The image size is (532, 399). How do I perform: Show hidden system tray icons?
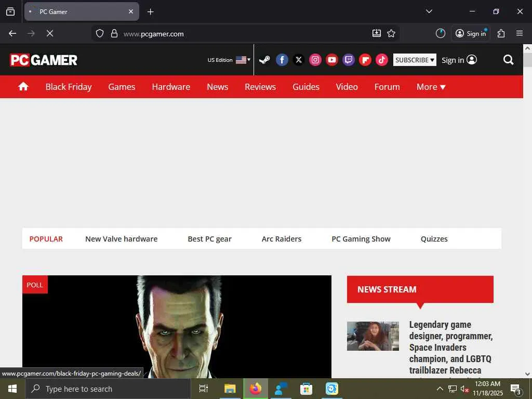[x=440, y=389]
